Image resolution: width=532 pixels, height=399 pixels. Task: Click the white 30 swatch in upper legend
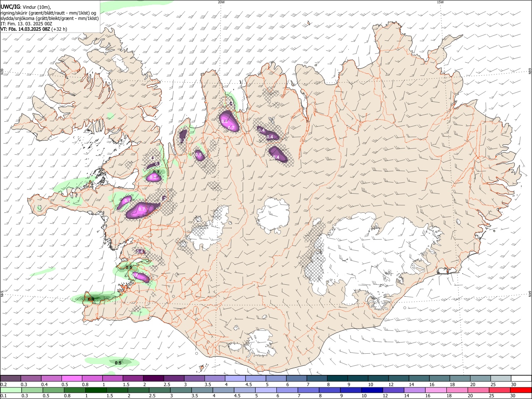point(520,378)
